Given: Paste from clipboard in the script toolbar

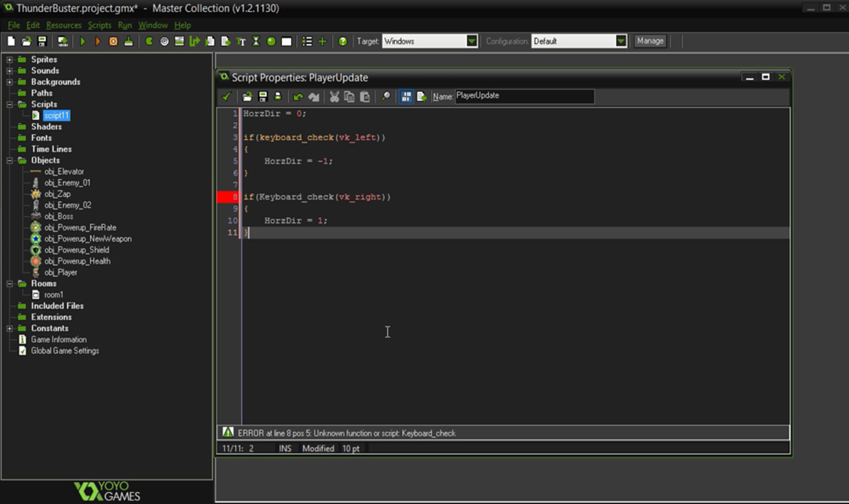Looking at the screenshot, I should pos(365,96).
